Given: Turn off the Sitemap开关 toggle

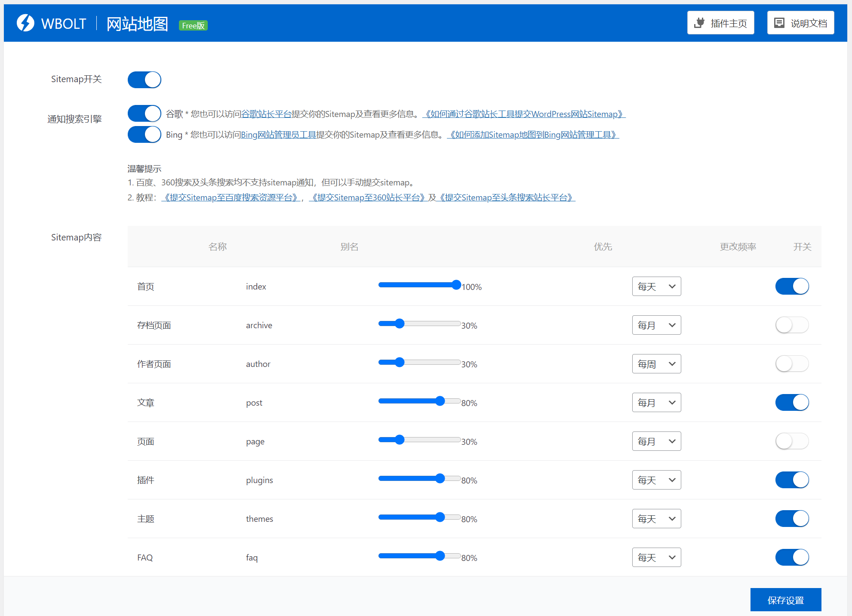Looking at the screenshot, I should tap(145, 80).
